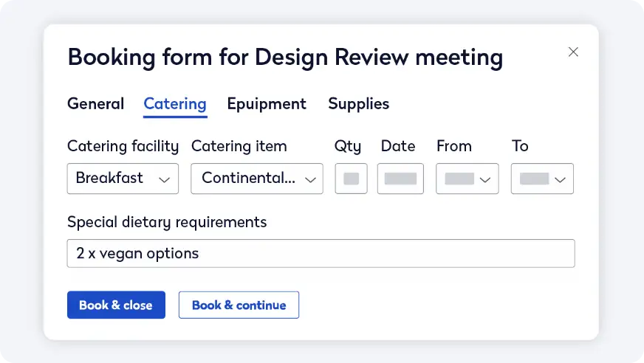
Task: Expand the Continental catering item dropdown
Action: 257,179
